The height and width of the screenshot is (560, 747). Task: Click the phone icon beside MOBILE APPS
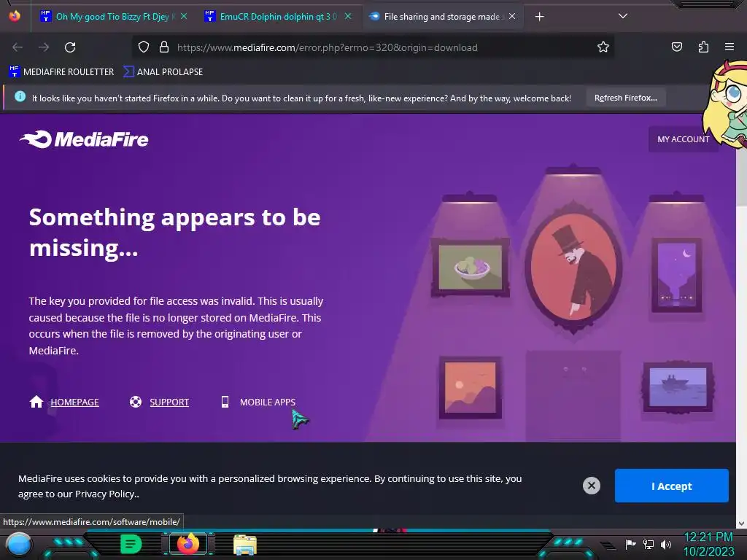pos(225,402)
